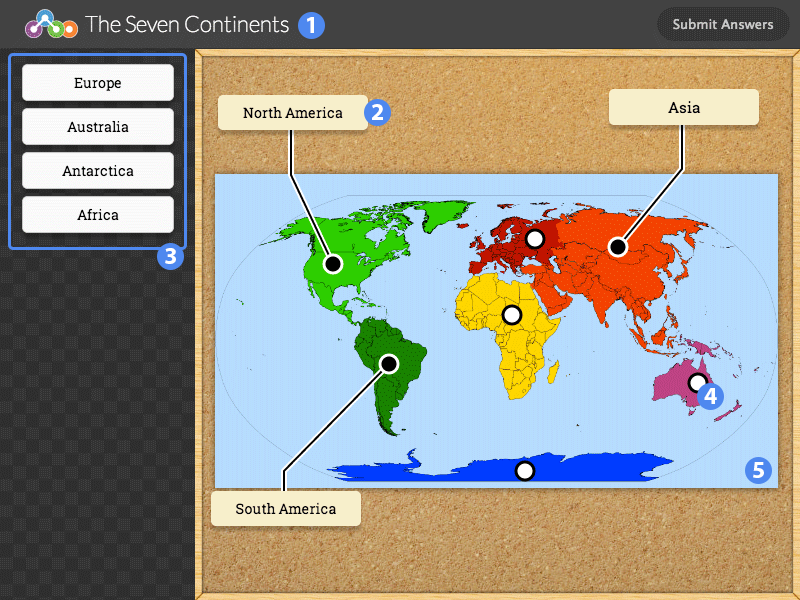Click the placed South America label
The width and height of the screenshot is (800, 600).
click(x=285, y=509)
